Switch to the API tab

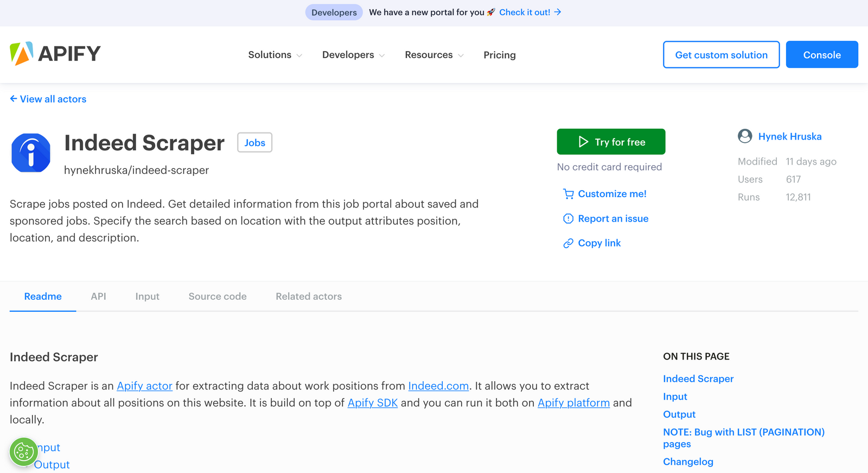(x=98, y=297)
